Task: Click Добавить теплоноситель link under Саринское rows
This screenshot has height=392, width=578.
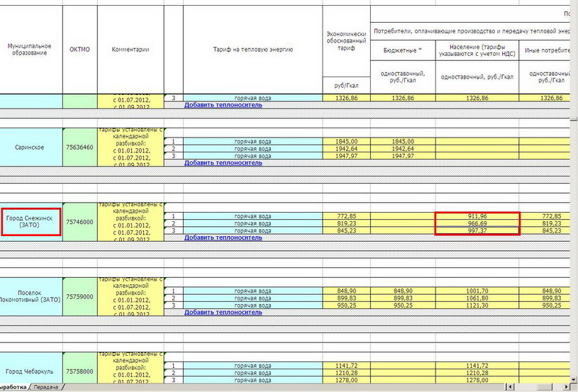Action: coord(223,162)
